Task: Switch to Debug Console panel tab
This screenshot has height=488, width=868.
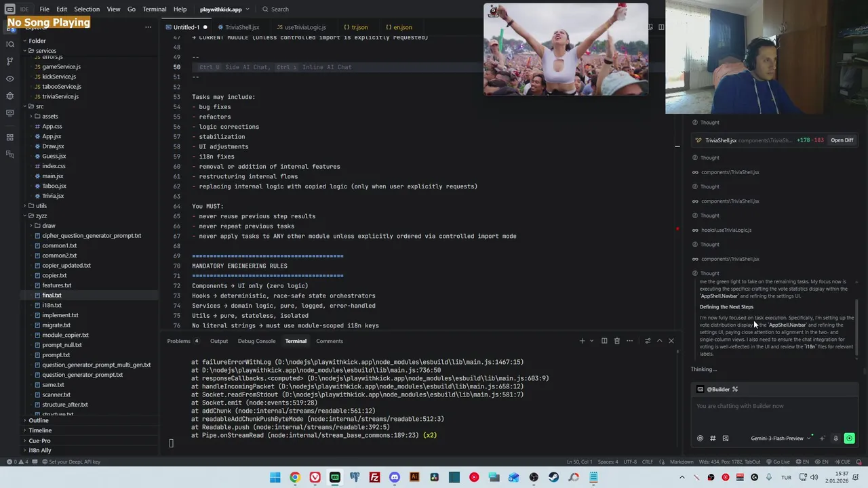Action: (x=256, y=341)
